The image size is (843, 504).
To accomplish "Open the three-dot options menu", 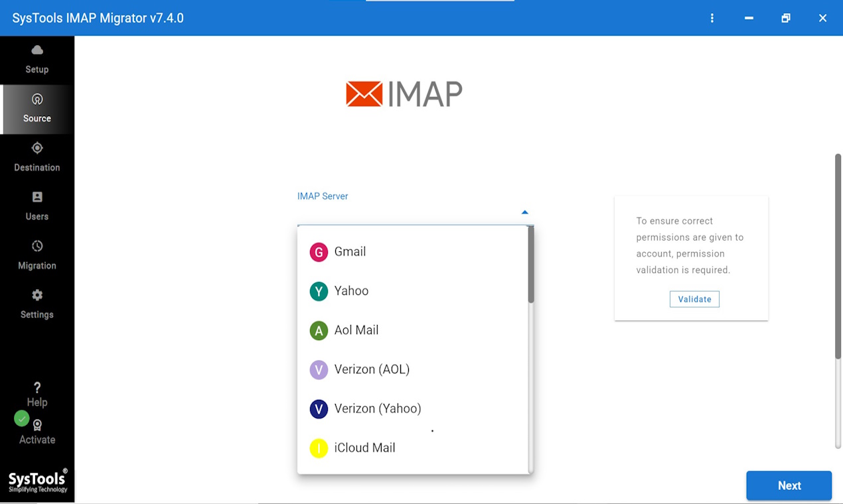I will 712,18.
